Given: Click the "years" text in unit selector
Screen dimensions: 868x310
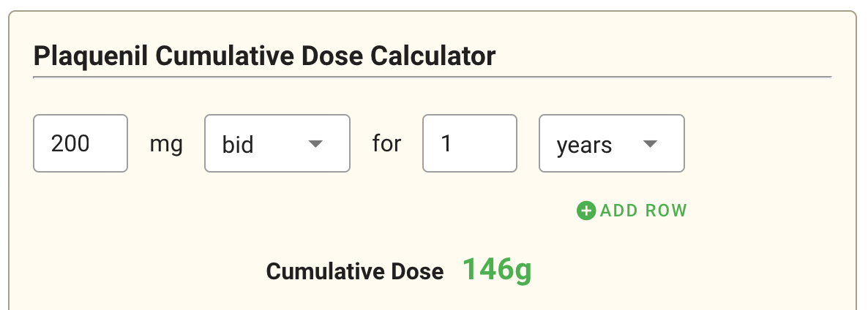Looking at the screenshot, I should [584, 145].
